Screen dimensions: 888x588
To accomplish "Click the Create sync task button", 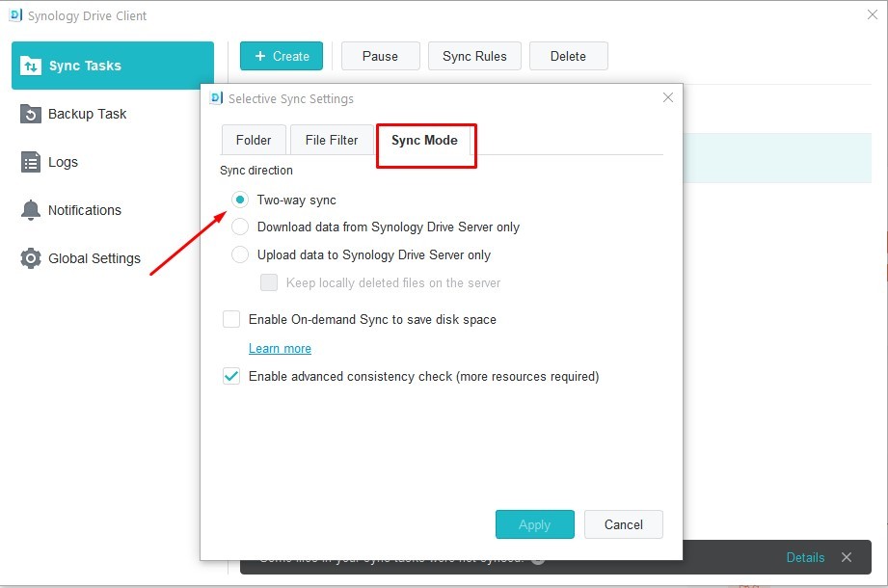I will coord(282,56).
